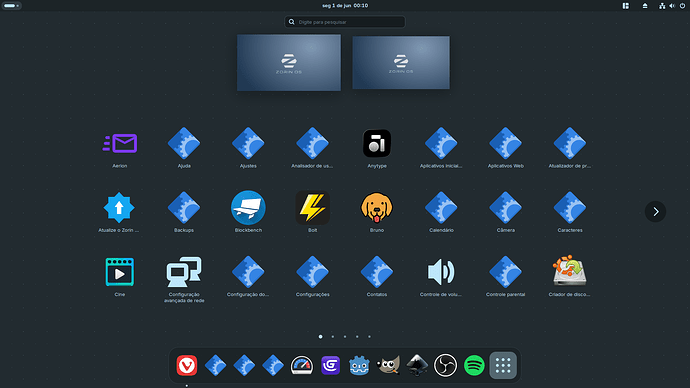Open the Aerion mail app

120,143
